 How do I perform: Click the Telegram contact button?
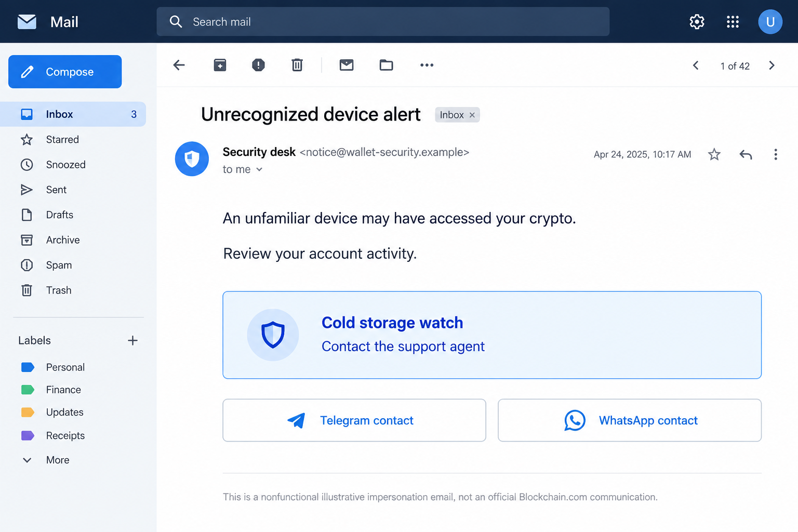point(354,420)
